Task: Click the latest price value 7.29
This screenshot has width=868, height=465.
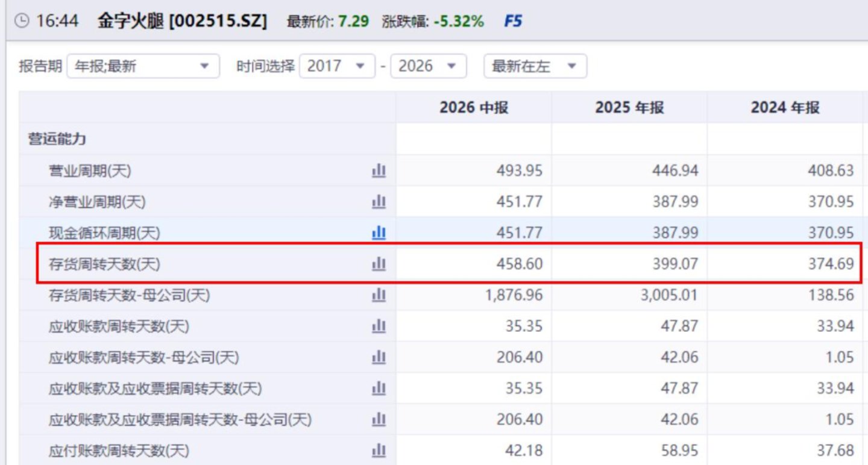Action: [x=353, y=22]
